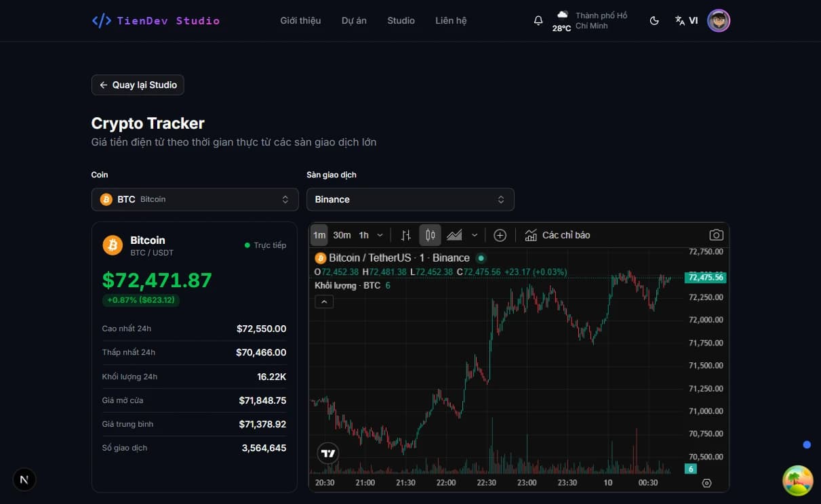Open the Dự án page
The width and height of the screenshot is (821, 504).
pos(354,20)
